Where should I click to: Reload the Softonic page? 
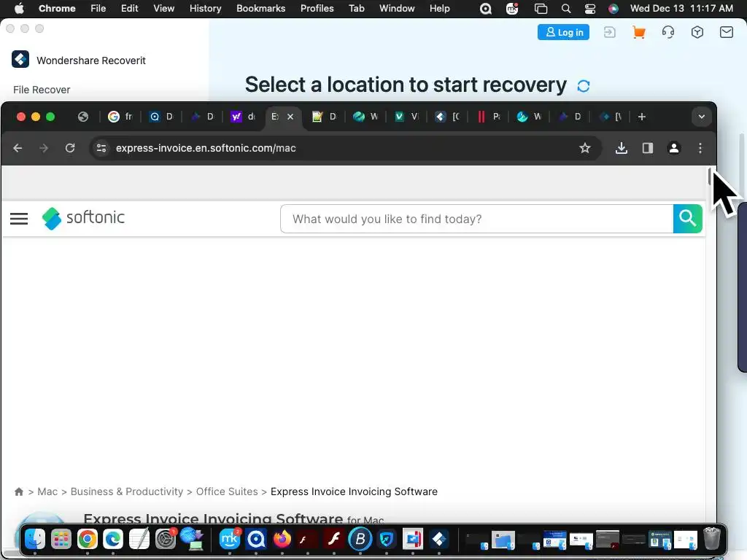pyautogui.click(x=70, y=148)
